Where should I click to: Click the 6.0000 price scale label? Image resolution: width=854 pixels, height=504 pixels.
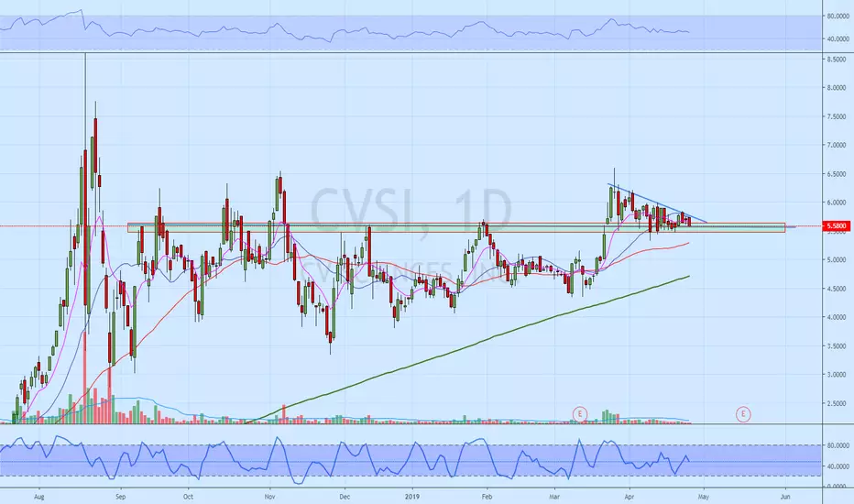[x=836, y=203]
